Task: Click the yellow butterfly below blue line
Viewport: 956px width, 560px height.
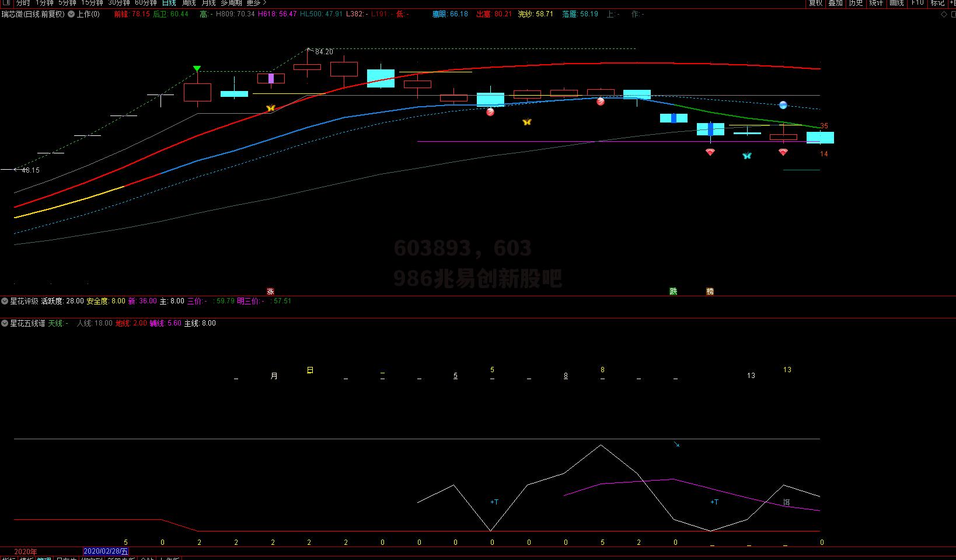Action: point(527,122)
